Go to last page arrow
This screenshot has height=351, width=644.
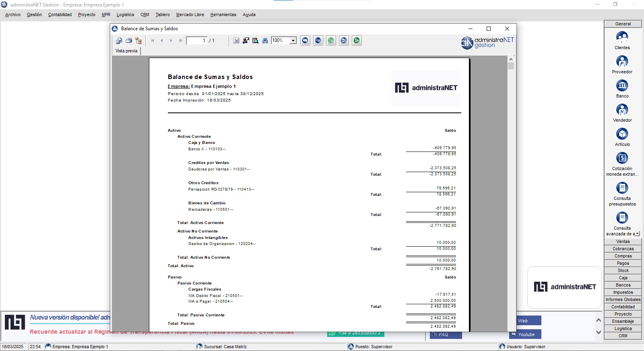(180, 41)
